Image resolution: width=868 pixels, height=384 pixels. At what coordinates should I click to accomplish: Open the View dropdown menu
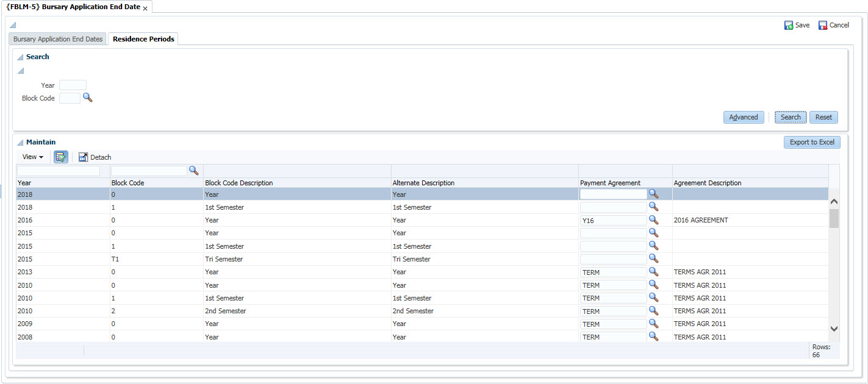32,157
